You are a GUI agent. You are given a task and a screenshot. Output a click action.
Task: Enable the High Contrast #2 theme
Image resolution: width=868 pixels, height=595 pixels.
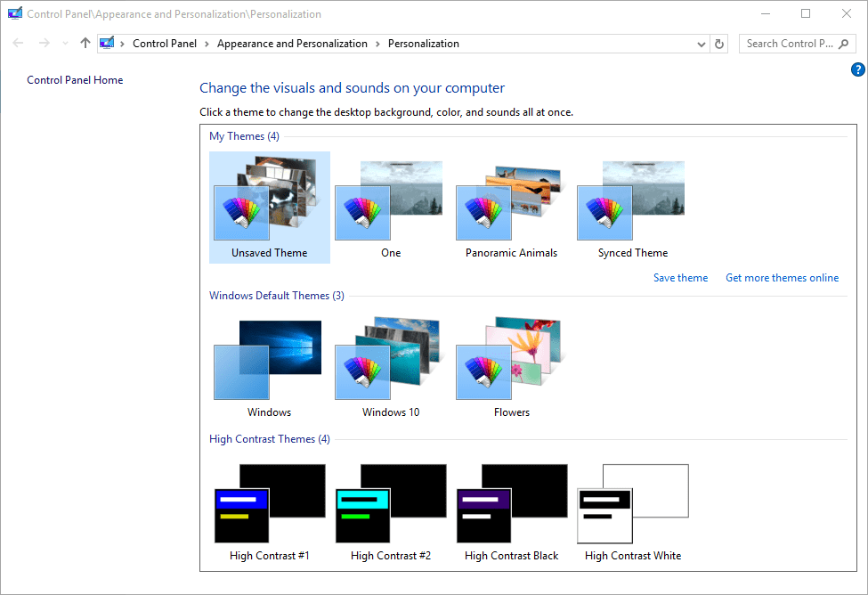tap(390, 510)
